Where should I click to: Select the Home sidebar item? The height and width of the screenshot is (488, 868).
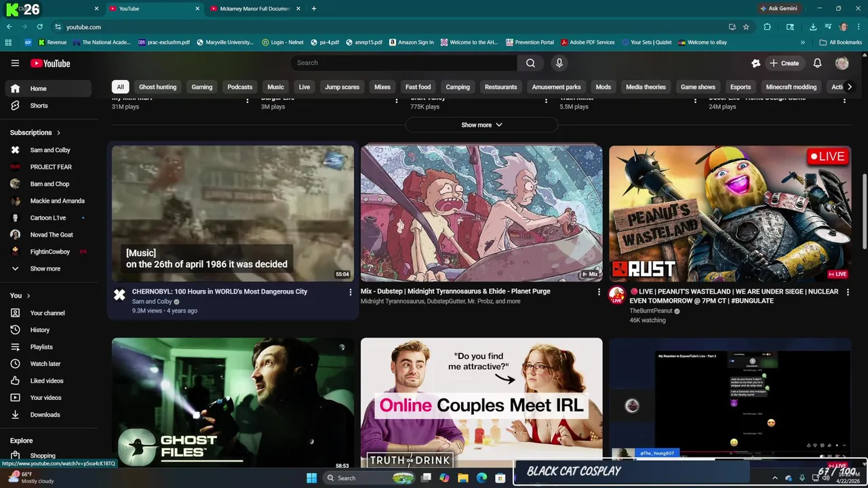coord(48,89)
